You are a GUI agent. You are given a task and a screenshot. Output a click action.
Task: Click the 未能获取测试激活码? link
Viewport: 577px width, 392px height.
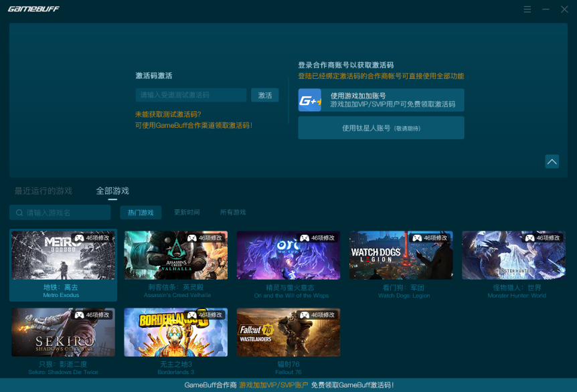(168, 114)
